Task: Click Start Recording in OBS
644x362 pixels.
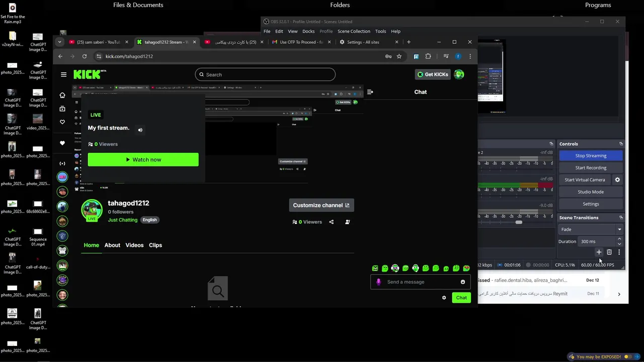Action: point(591,168)
